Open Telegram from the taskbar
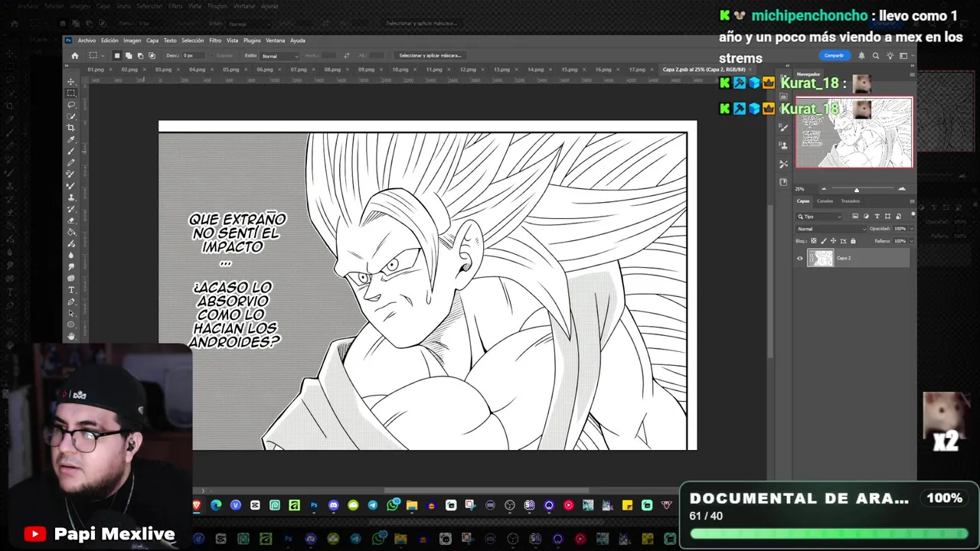 pyautogui.click(x=373, y=505)
